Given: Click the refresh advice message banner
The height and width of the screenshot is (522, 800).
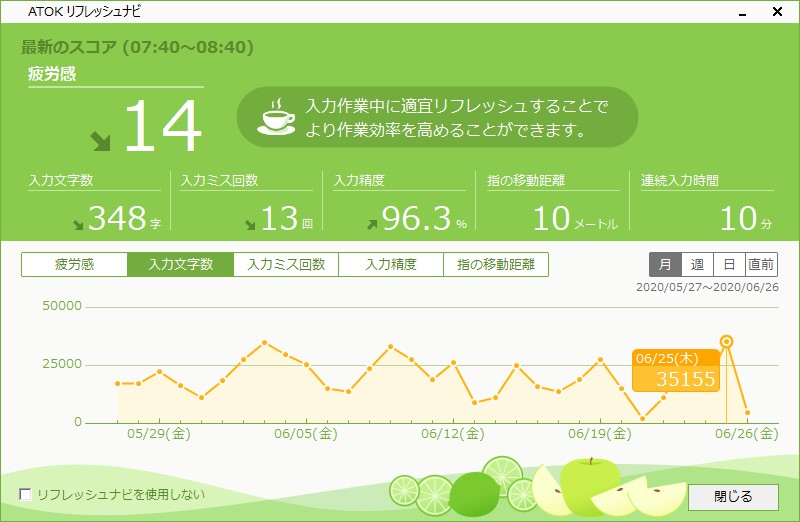Looking at the screenshot, I should pos(438,117).
